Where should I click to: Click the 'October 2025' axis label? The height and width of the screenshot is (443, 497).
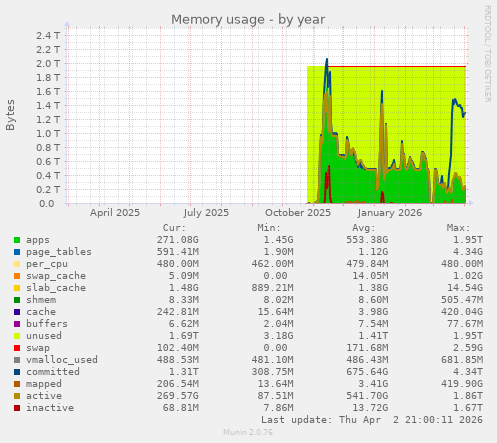298,213
